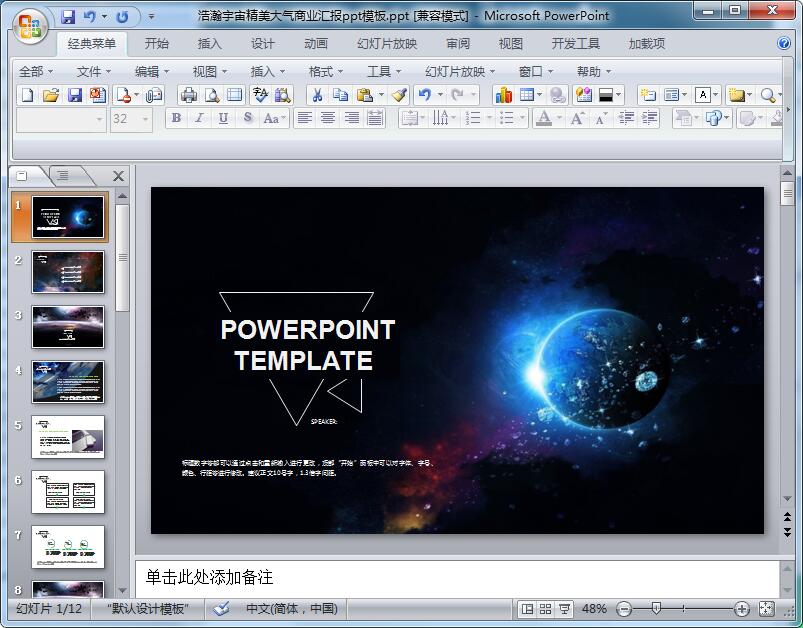Switch to the Outline pane tab
Image resolution: width=803 pixels, height=628 pixels.
63,176
